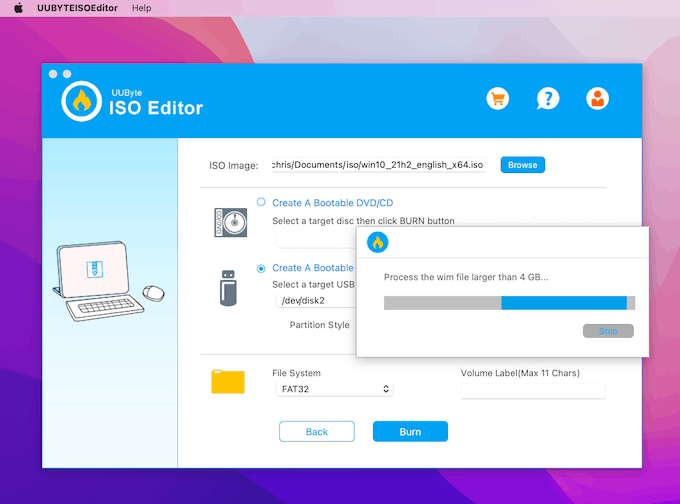
Task: Open the UUBYTEISOEditor app menu
Action: coord(77,8)
